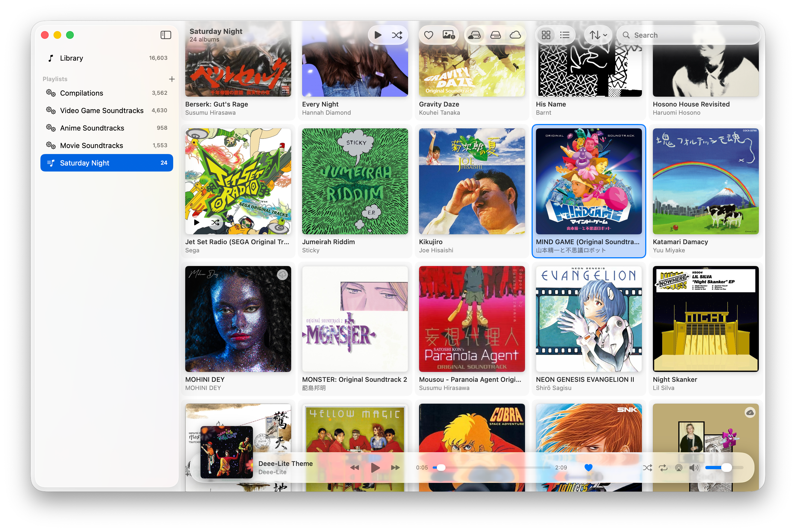Unfavorite the current track with blue heart
Viewport: 796px width, 532px height.
[x=588, y=468]
